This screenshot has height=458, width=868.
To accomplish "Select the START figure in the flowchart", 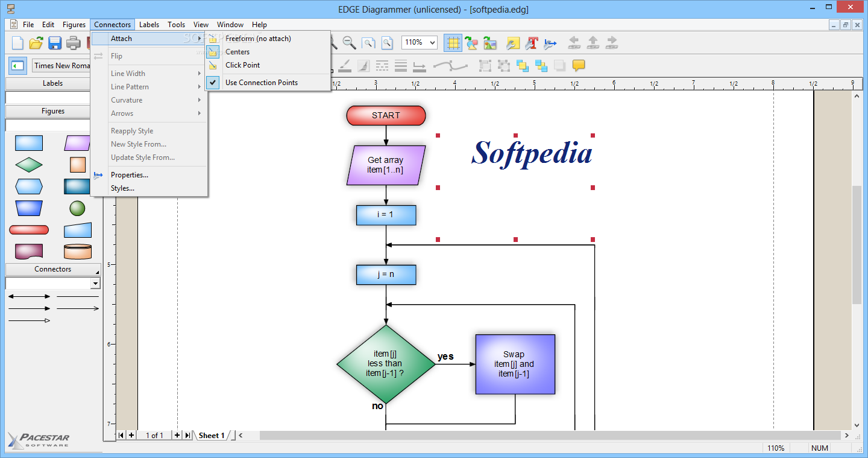I will [x=386, y=115].
